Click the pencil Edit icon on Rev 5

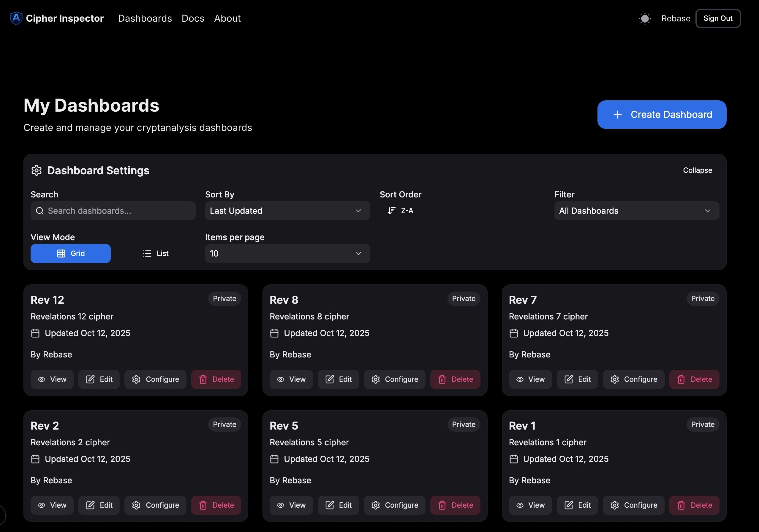tap(330, 505)
